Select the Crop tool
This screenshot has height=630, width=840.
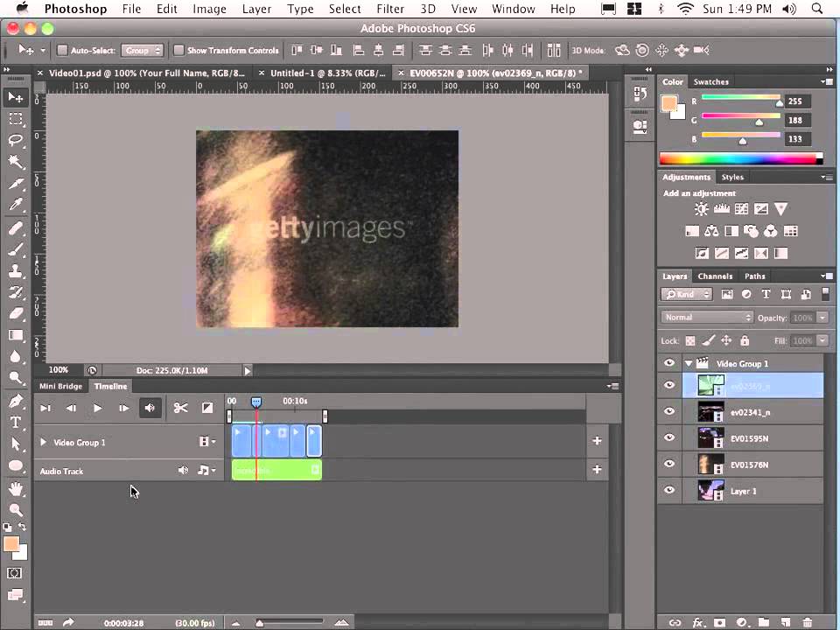(x=16, y=183)
